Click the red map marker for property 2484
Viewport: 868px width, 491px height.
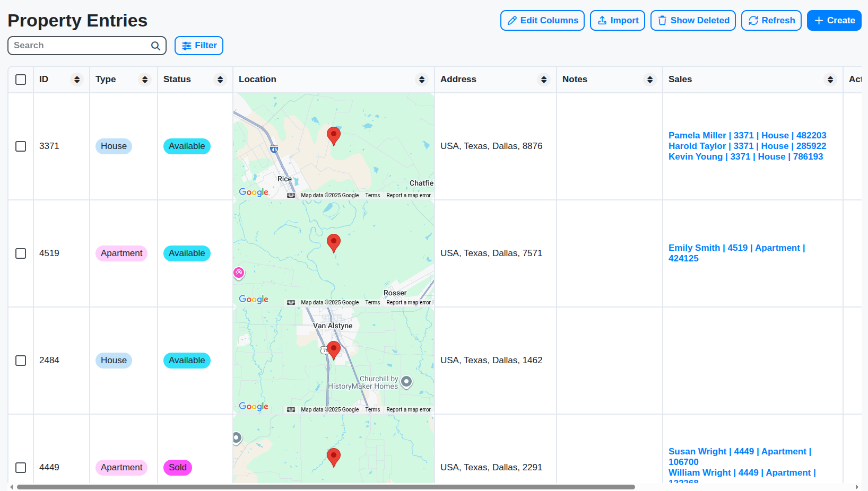click(x=334, y=350)
